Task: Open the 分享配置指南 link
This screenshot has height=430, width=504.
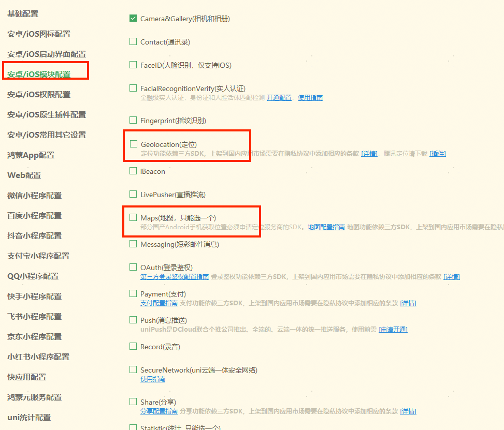Action: [159, 411]
